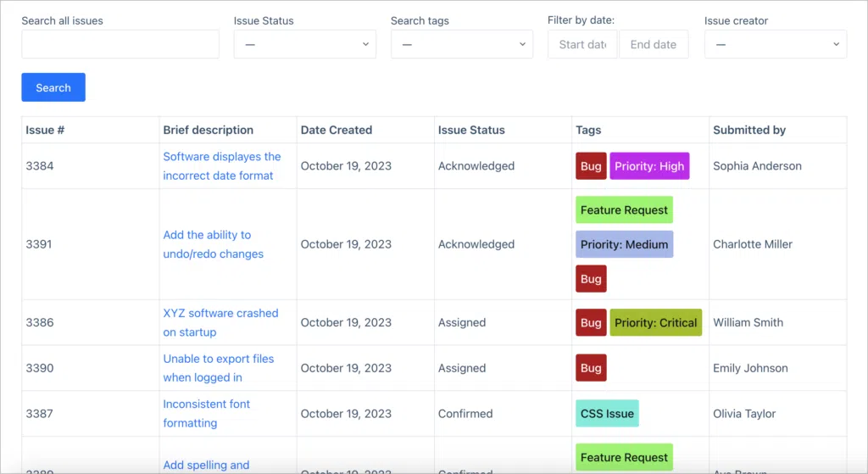Click date created of issue 3390
The image size is (868, 474).
tap(346, 368)
